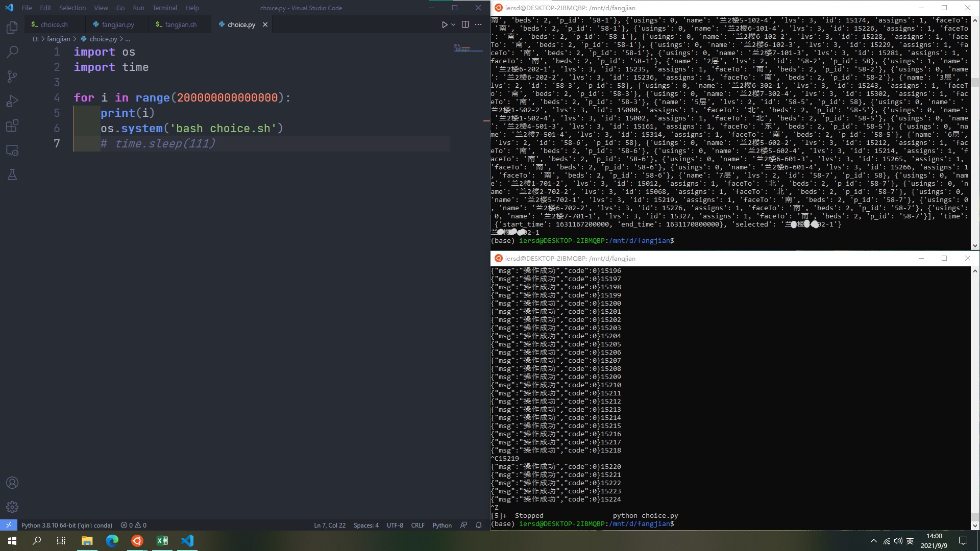Run the Python file with play icon
This screenshot has height=551, width=980.
pos(444,24)
